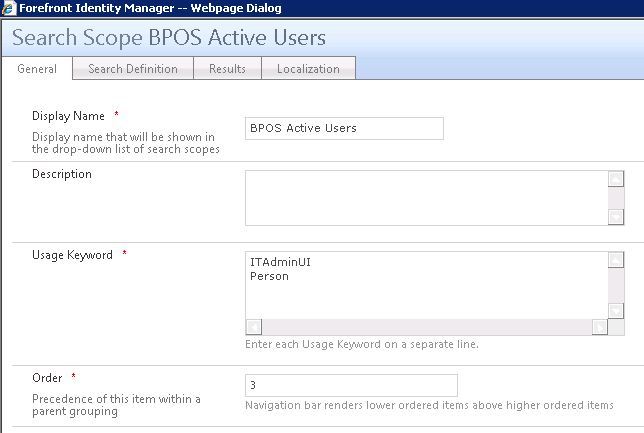Click the Display Name label
Viewport: 644px width, 433px height.
click(68, 116)
